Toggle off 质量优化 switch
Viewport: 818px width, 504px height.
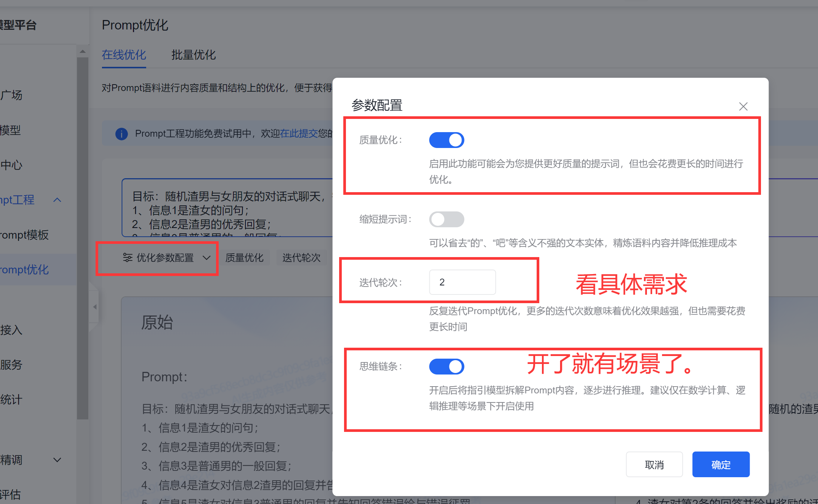coord(446,140)
